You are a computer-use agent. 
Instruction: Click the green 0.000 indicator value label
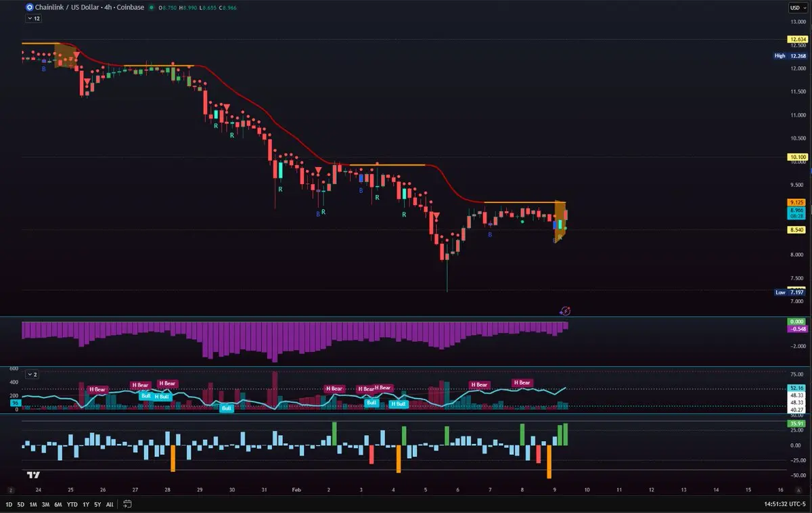[x=796, y=321]
